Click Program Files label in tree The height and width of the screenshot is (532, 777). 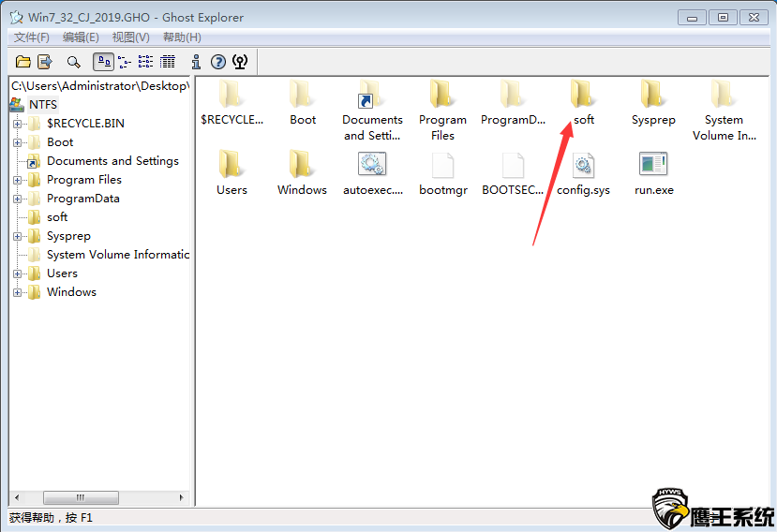click(x=84, y=180)
